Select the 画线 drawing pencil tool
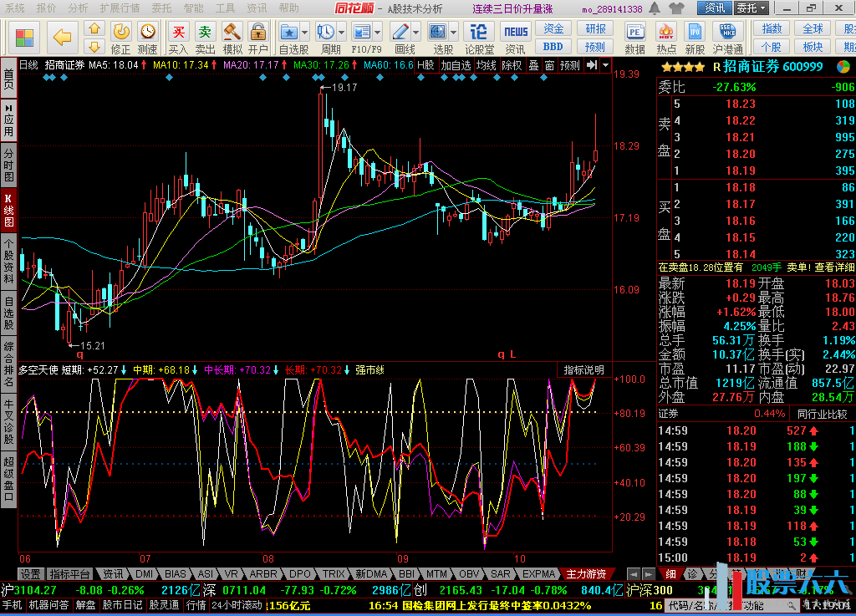This screenshot has height=616, width=856. (401, 33)
